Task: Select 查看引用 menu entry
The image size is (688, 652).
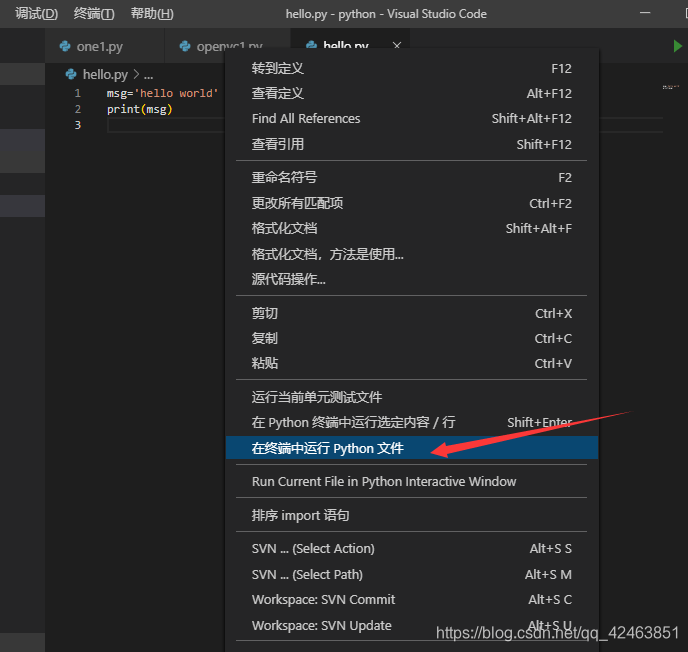Action: coord(412,144)
